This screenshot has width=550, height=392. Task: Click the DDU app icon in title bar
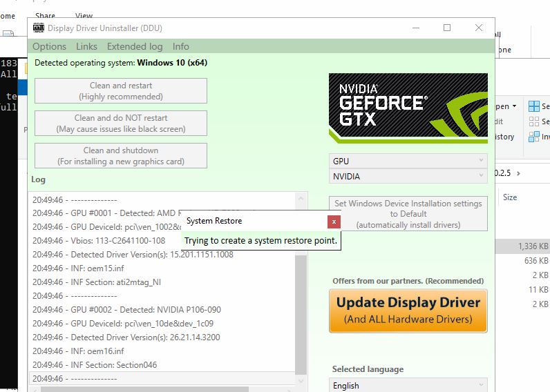coord(39,28)
